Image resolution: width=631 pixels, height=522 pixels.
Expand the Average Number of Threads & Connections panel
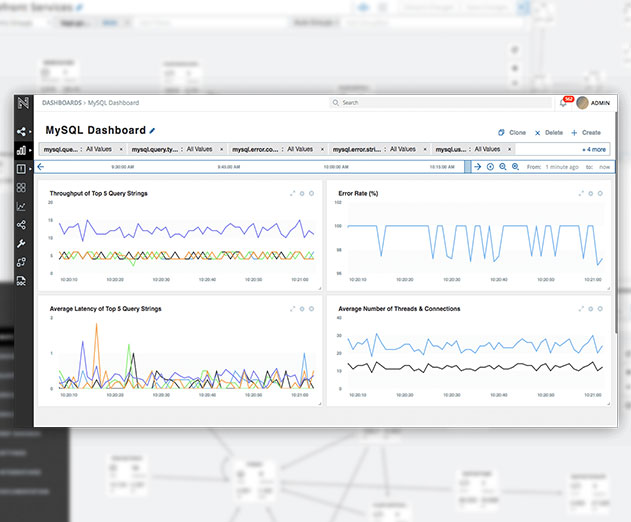581,309
